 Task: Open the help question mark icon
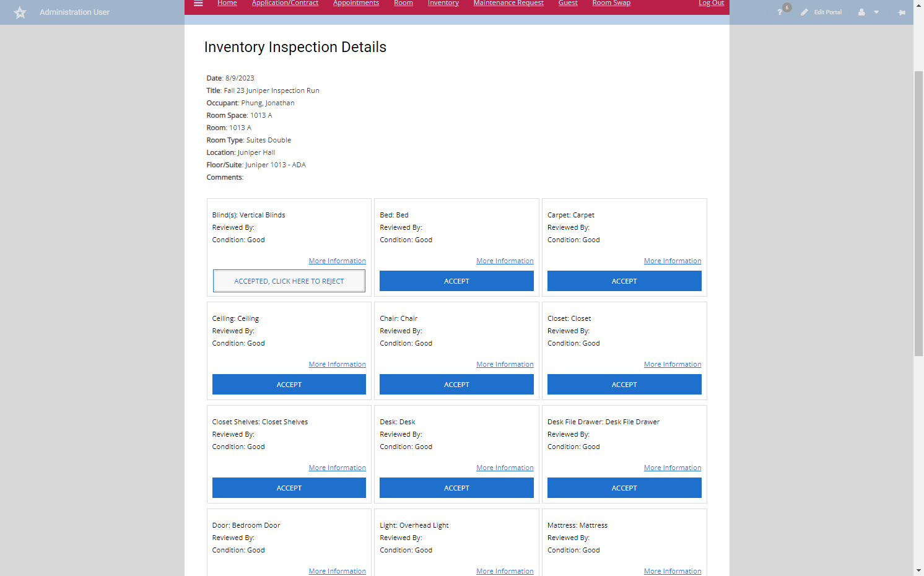(780, 12)
